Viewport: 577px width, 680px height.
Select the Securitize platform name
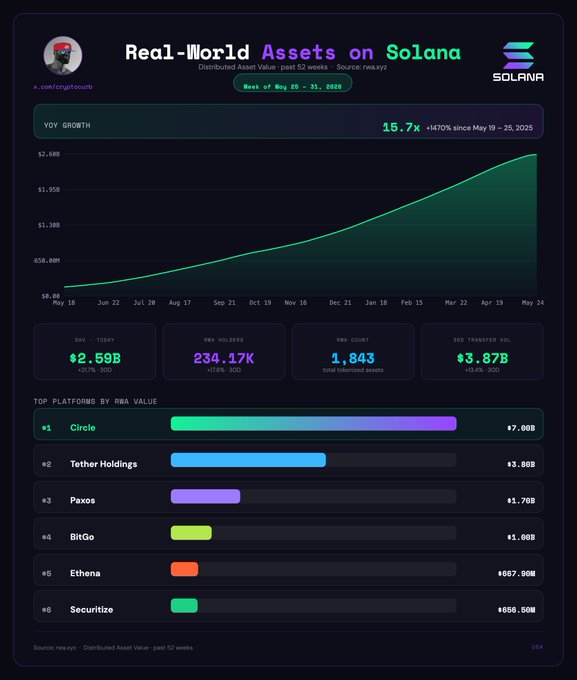click(92, 610)
